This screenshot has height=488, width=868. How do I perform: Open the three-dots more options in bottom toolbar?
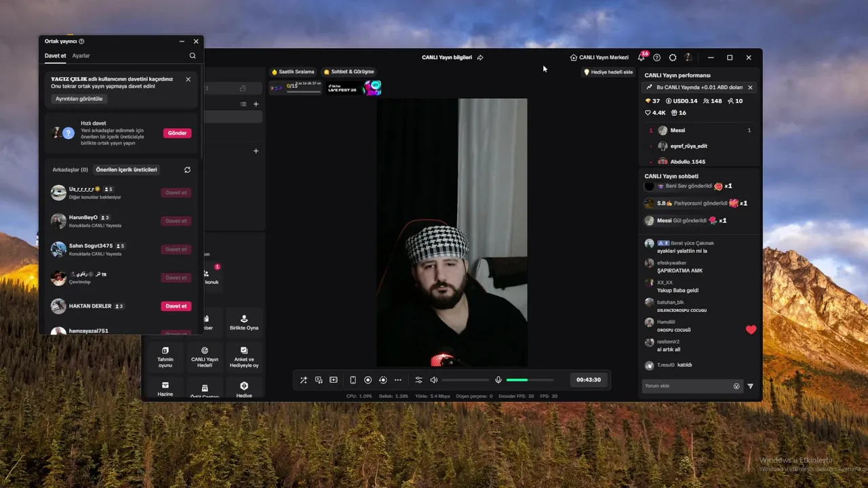pos(398,380)
